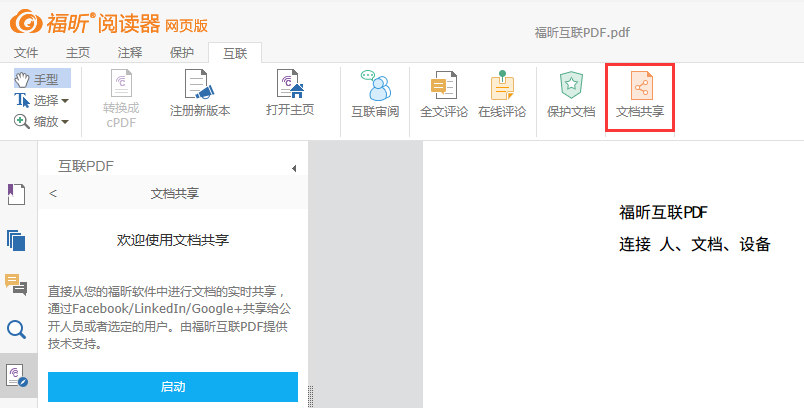Click the 福昕互联PDF.pdf file title

click(x=582, y=33)
